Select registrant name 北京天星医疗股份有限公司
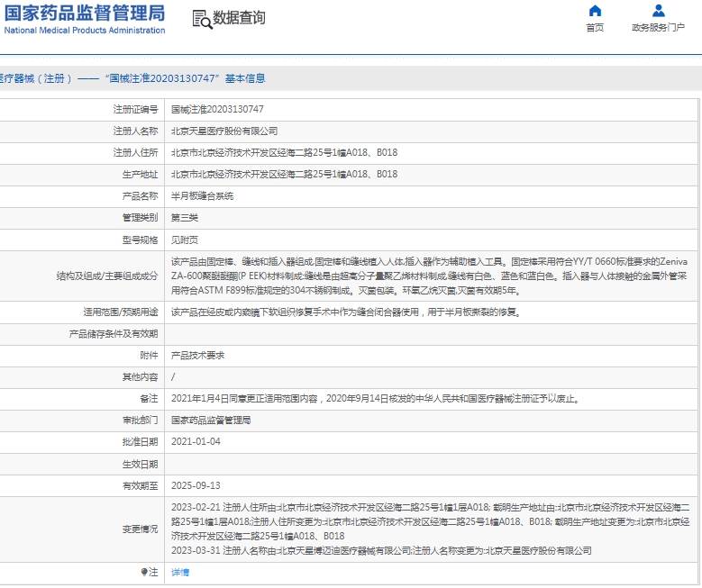The image size is (702, 588). coord(224,131)
